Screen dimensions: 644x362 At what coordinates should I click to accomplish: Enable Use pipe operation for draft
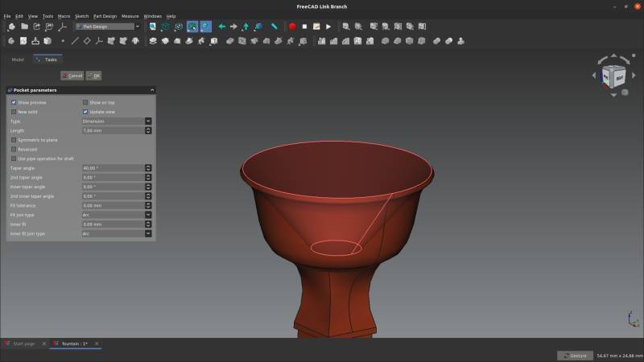[14, 158]
